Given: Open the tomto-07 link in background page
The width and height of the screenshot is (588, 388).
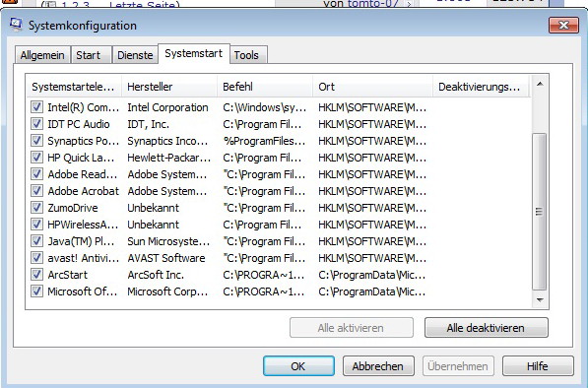Looking at the screenshot, I should tap(372, 4).
